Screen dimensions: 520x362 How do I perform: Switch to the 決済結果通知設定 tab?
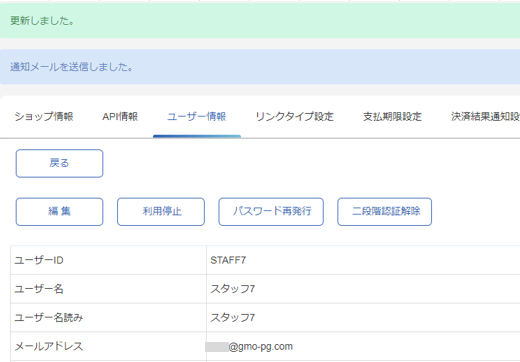(485, 116)
